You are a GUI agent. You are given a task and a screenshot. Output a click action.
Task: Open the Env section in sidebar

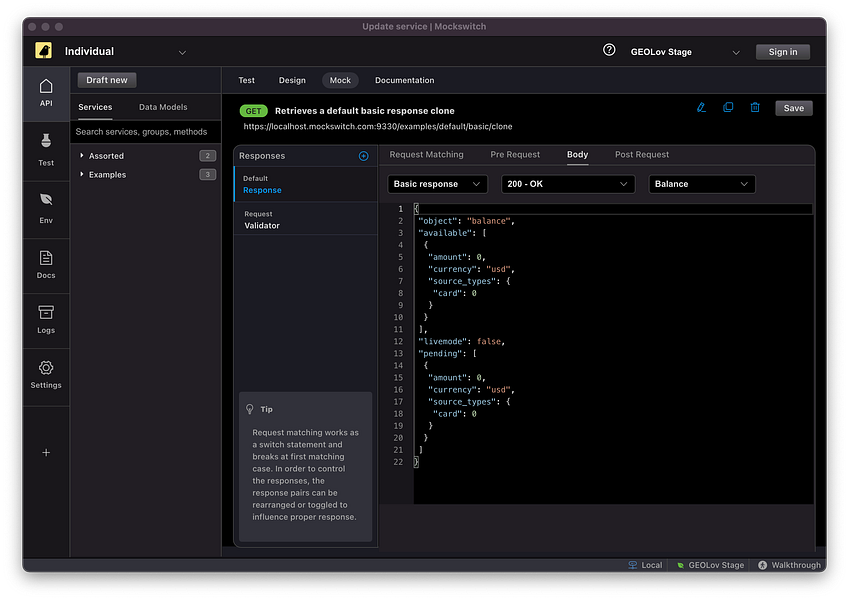coord(46,207)
